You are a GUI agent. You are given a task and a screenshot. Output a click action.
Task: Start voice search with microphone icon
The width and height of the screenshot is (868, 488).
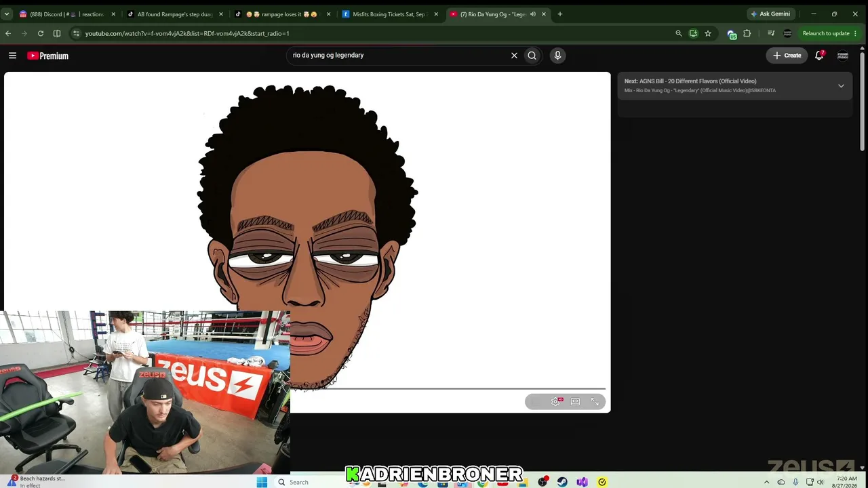(557, 56)
